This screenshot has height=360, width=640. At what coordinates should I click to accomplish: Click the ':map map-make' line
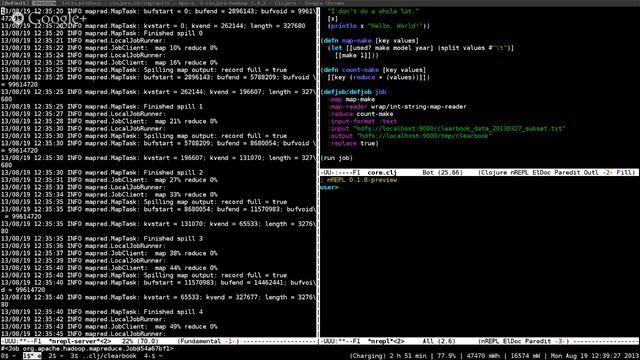351,99
